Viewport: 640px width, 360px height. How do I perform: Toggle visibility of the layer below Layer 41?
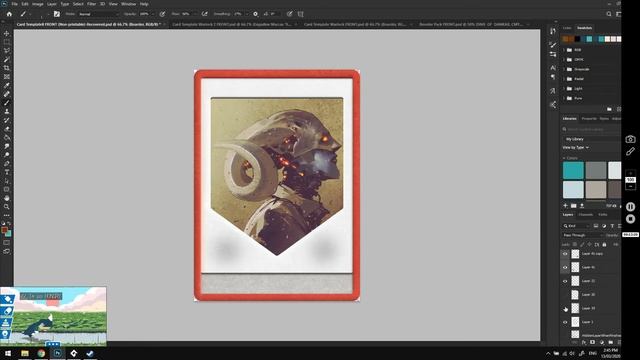coord(565,281)
